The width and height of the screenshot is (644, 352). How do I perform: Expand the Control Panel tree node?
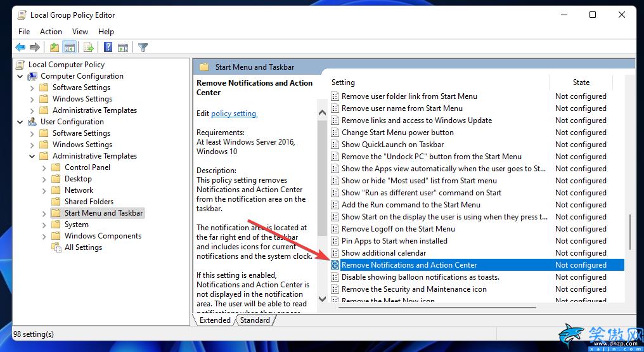pos(44,167)
